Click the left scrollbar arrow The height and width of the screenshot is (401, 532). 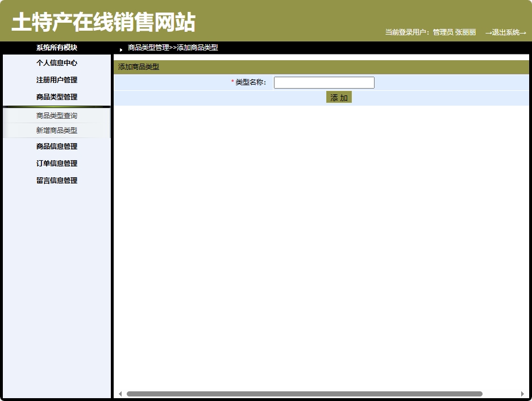coord(120,393)
